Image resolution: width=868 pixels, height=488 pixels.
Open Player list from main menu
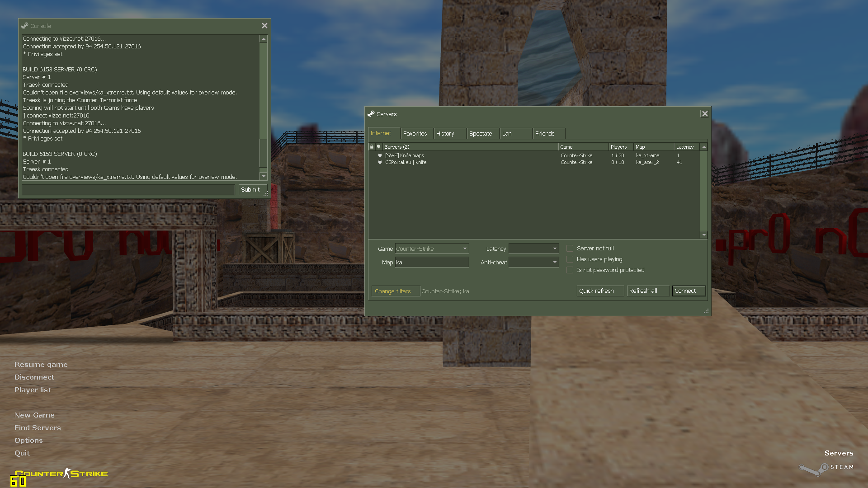(x=33, y=390)
